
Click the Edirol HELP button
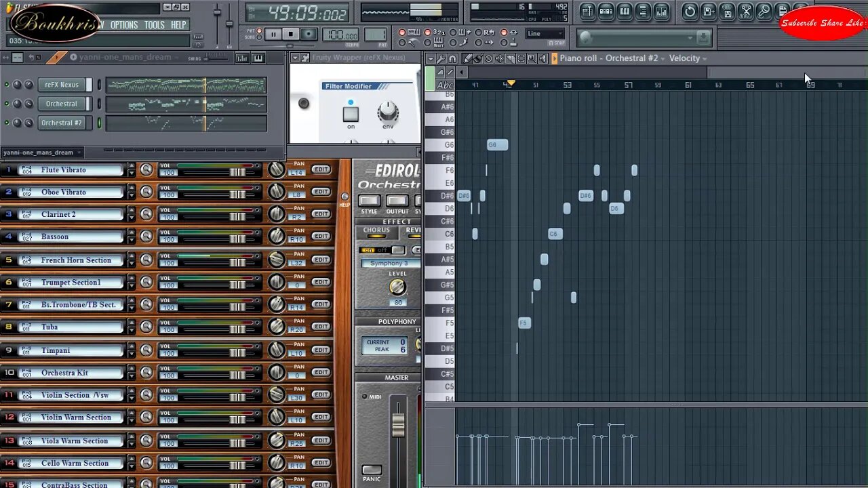tap(344, 197)
